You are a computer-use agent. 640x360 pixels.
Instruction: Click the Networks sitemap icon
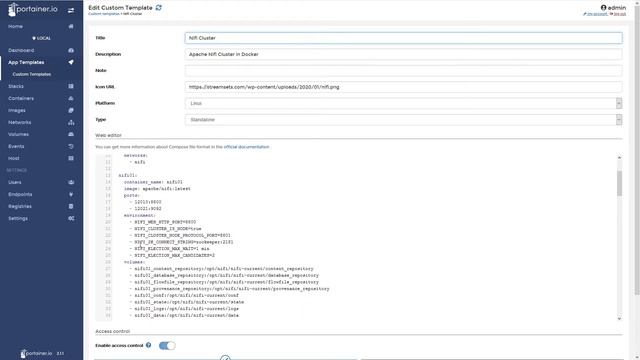tap(71, 122)
